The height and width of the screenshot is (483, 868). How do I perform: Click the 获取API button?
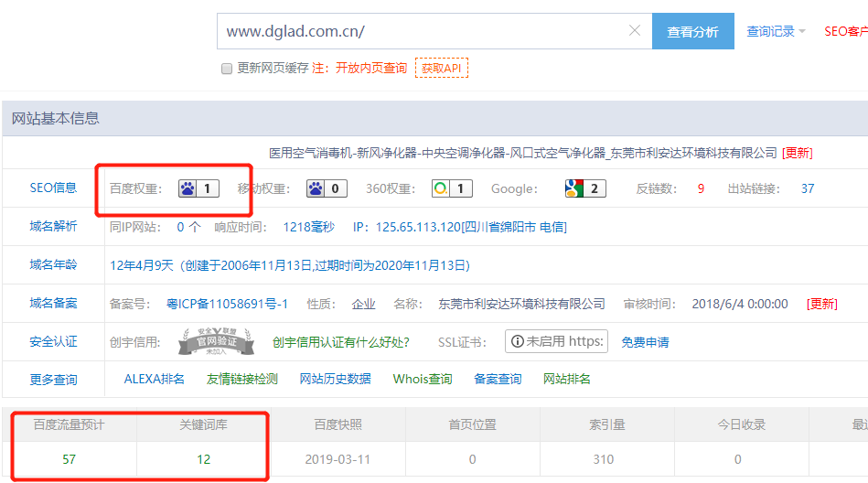click(442, 68)
